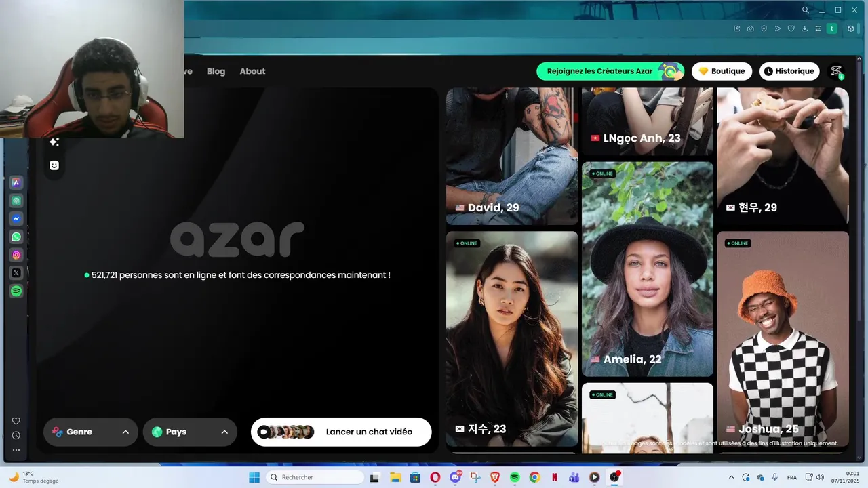This screenshot has width=868, height=488.
Task: Open Brave browser from taskbar
Action: (x=495, y=477)
